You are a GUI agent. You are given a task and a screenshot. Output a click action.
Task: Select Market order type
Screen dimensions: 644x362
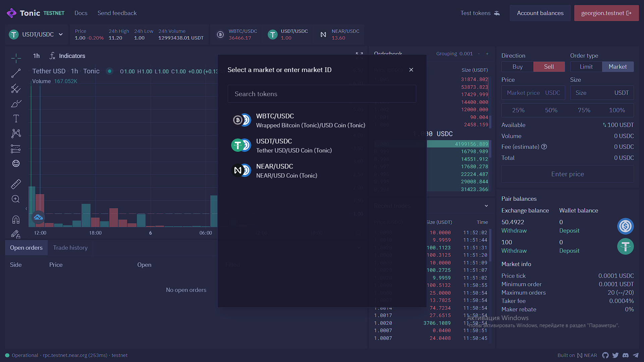(618, 67)
